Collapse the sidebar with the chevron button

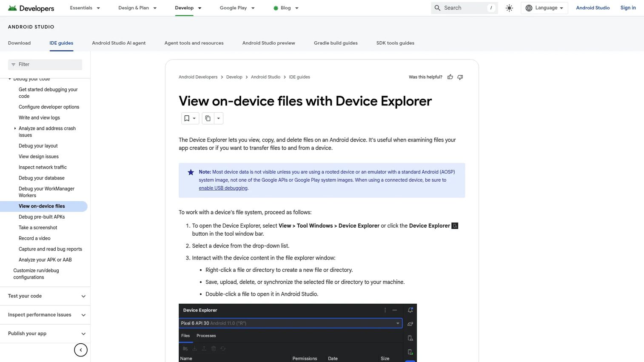81,350
